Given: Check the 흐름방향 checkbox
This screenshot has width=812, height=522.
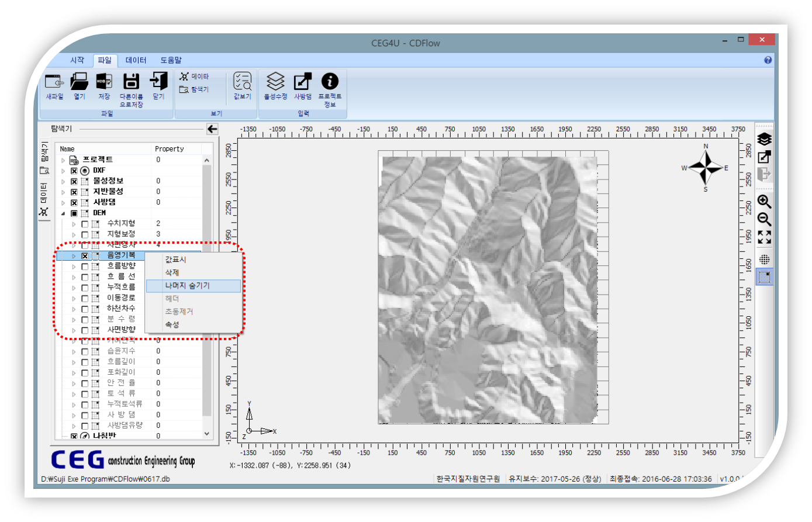Looking at the screenshot, I should coord(85,267).
